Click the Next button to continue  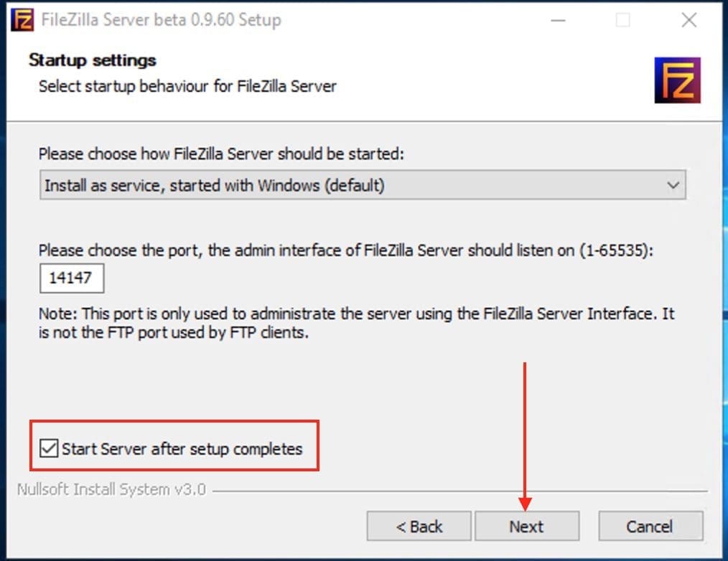(526, 526)
